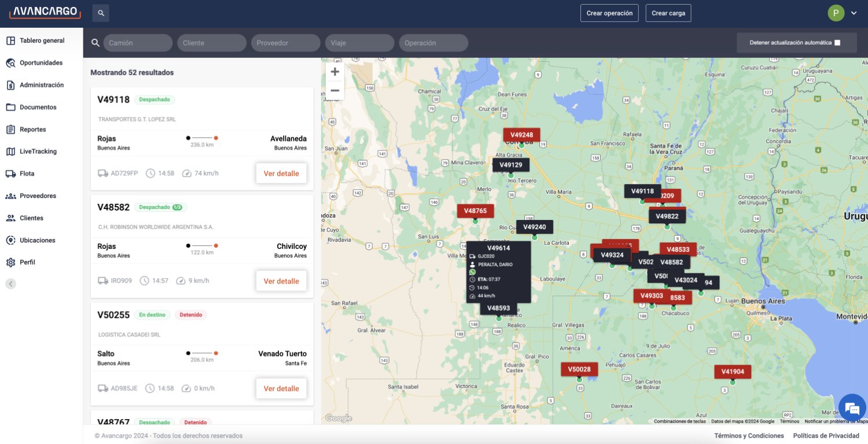The width and height of the screenshot is (868, 444).
Task: Expand the user account menu chevron
Action: pos(854,13)
